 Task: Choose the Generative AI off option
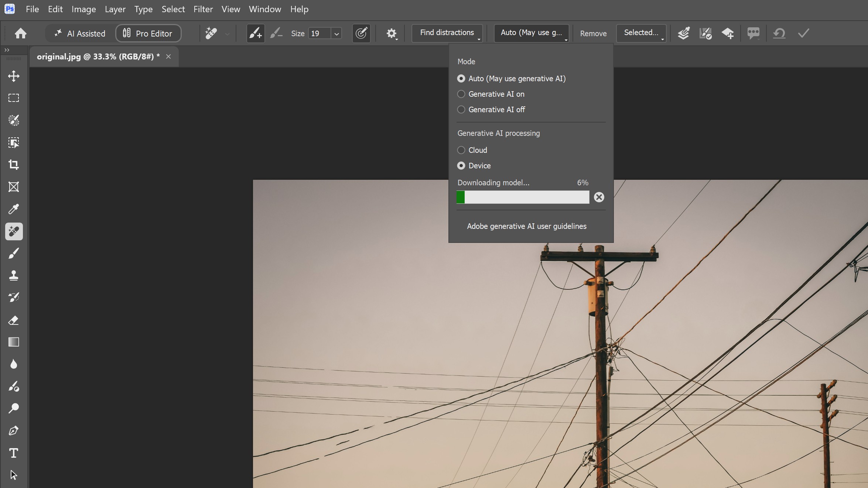pos(491,110)
